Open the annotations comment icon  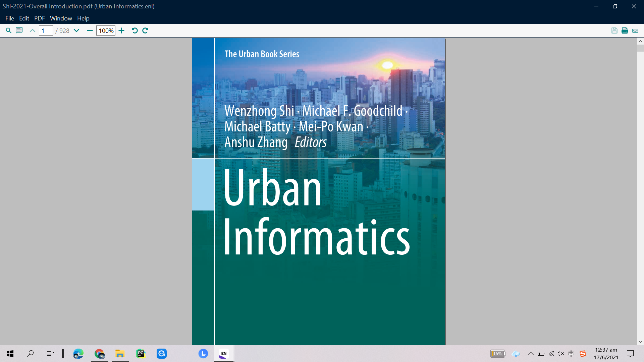(19, 31)
